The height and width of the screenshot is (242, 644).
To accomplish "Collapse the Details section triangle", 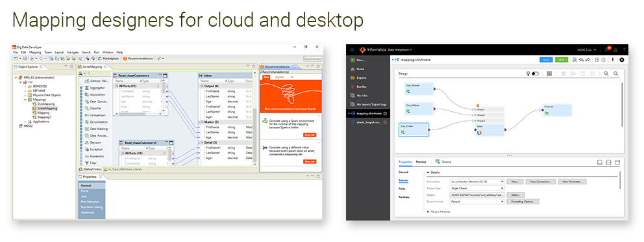I will point(428,173).
